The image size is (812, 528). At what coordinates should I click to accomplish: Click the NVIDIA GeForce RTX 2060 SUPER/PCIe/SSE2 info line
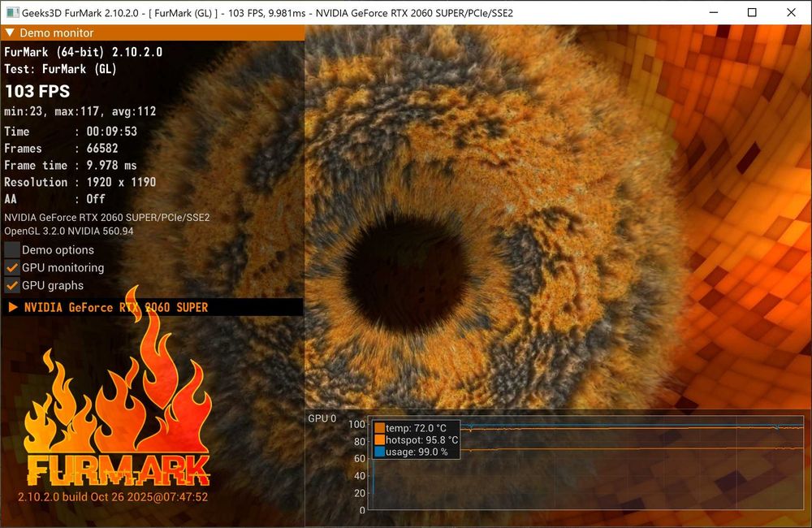107,217
